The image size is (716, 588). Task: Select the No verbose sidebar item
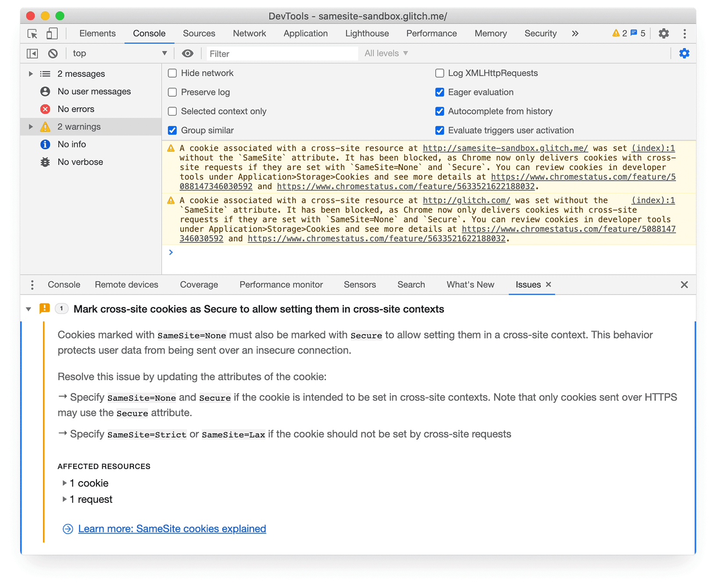pyautogui.click(x=80, y=161)
